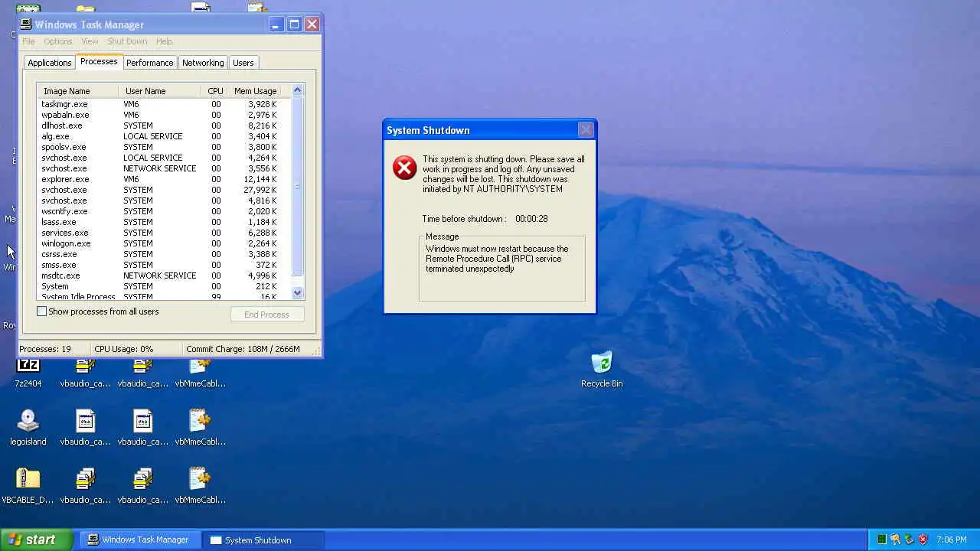Sort by the User Name column header

(x=160, y=91)
